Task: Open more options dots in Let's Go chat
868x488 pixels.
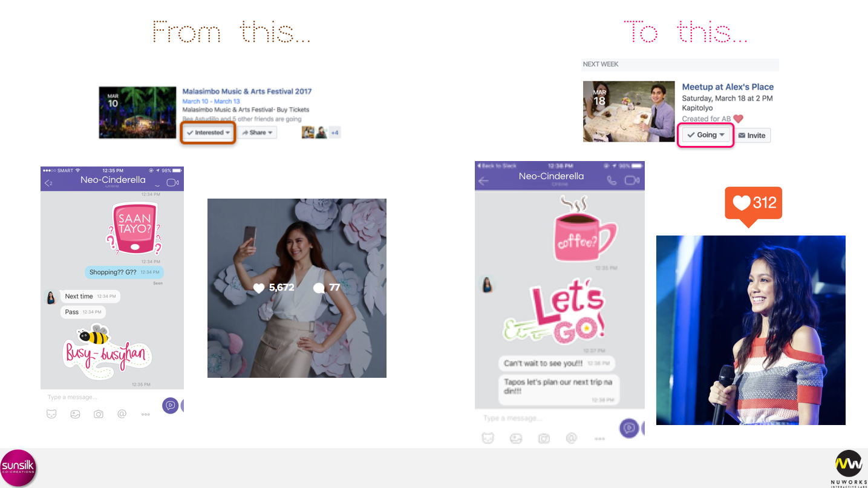Action: pos(599,439)
